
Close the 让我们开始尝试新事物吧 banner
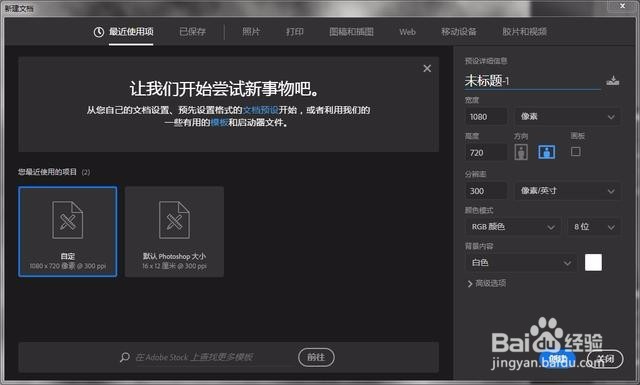(x=427, y=68)
